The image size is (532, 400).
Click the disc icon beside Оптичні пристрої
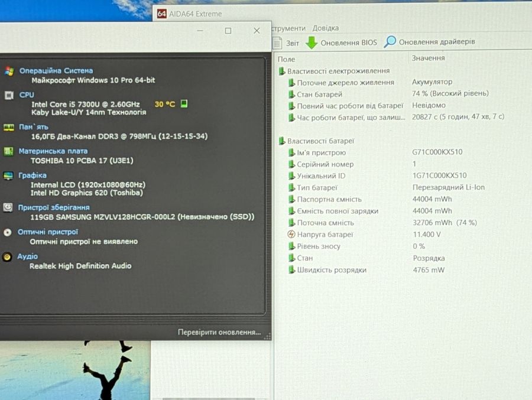pyautogui.click(x=8, y=232)
